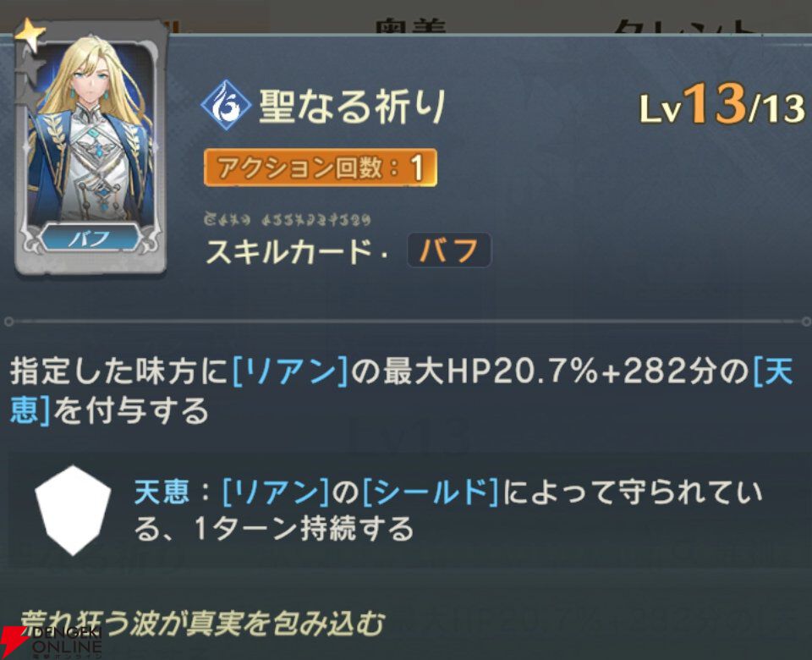Tap the [シールド] keyword in the 天恵 note
812x660 pixels.
(x=431, y=492)
